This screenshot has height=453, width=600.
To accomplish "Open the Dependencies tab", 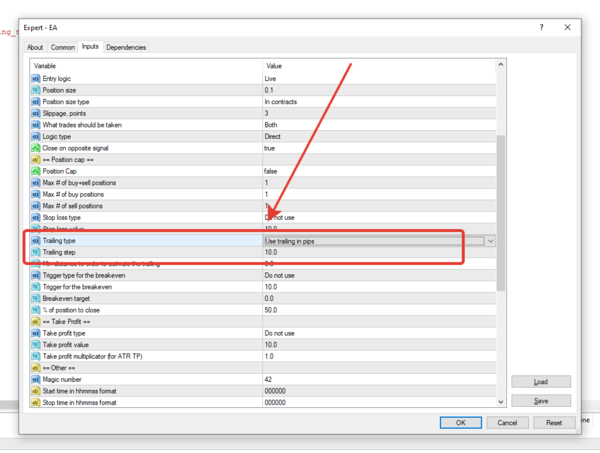I will point(126,47).
